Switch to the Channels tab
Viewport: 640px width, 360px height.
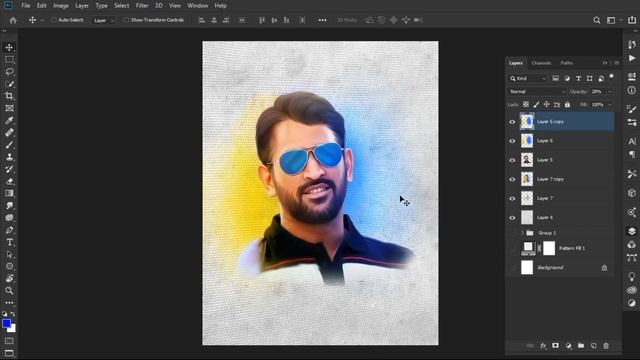click(x=541, y=63)
